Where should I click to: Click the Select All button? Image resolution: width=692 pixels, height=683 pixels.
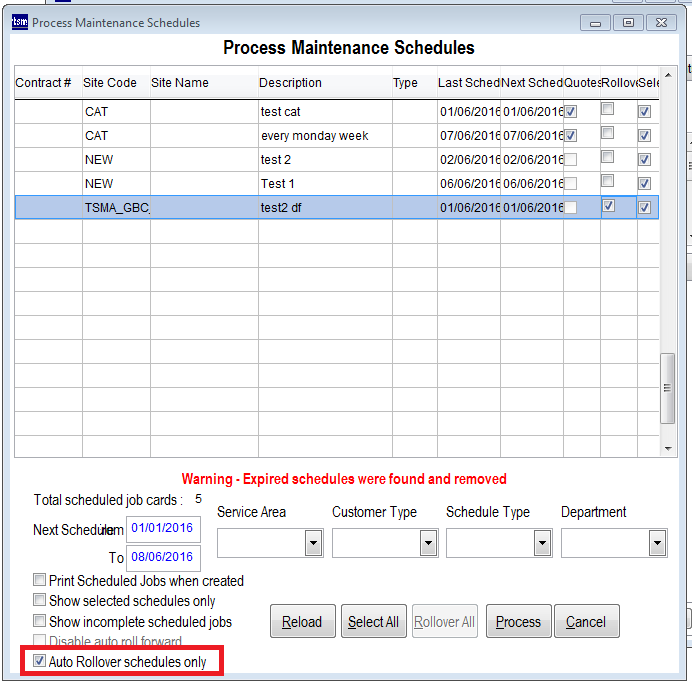[x=373, y=622]
